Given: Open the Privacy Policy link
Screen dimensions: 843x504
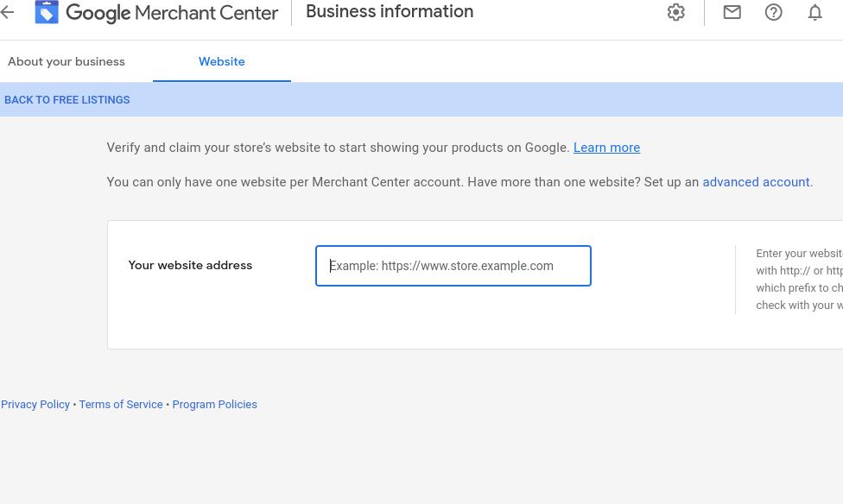Looking at the screenshot, I should (x=35, y=404).
